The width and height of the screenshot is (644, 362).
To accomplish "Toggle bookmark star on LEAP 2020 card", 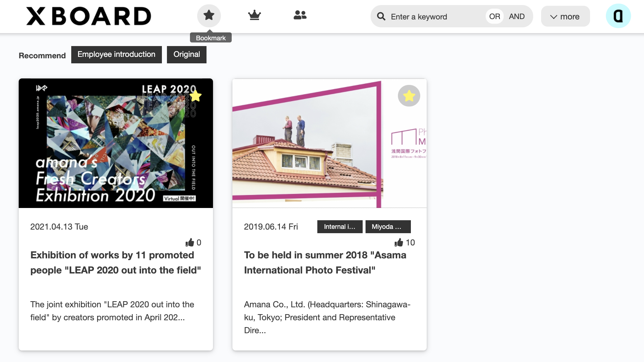I will tap(195, 96).
